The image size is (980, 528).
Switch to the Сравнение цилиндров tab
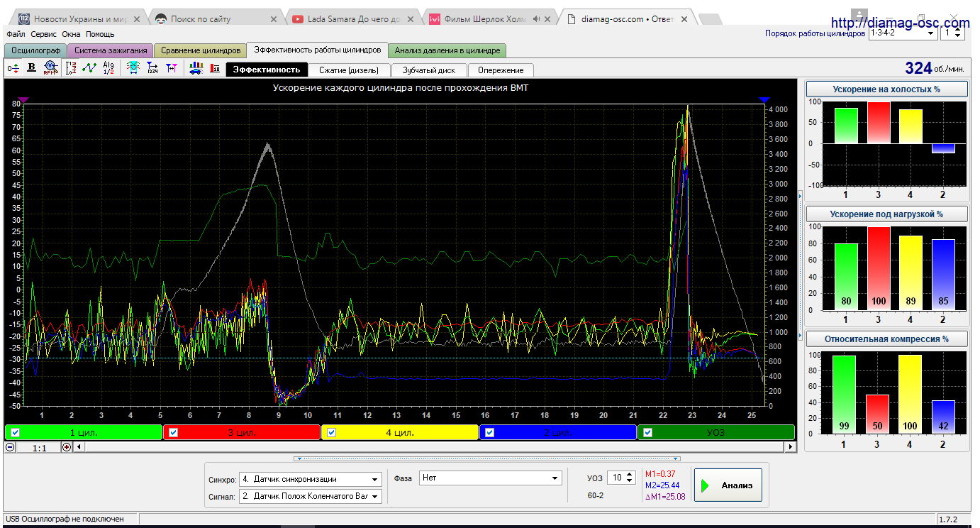point(200,50)
